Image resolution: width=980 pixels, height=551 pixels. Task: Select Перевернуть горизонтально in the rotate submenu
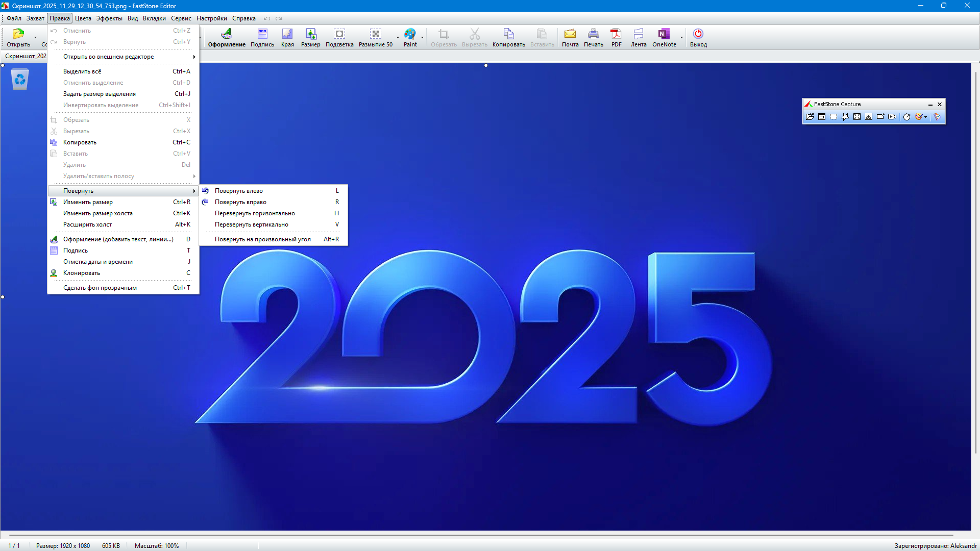[x=255, y=213]
